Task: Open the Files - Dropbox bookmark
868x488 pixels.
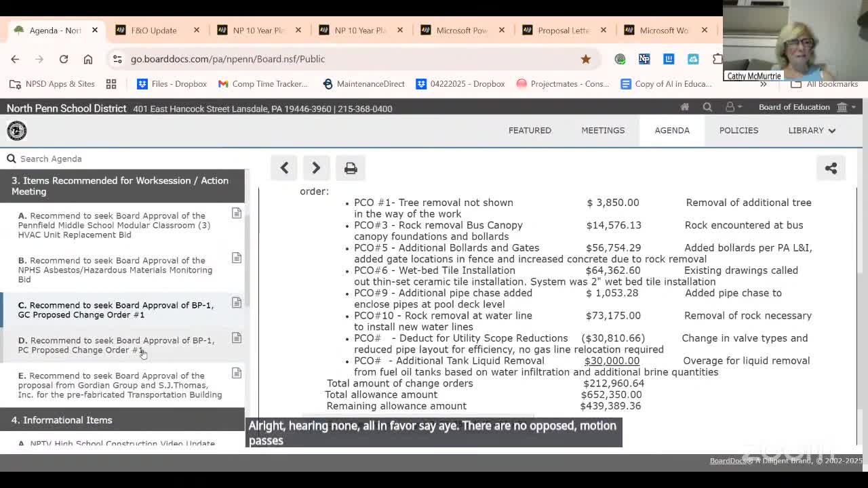Action: click(x=172, y=84)
